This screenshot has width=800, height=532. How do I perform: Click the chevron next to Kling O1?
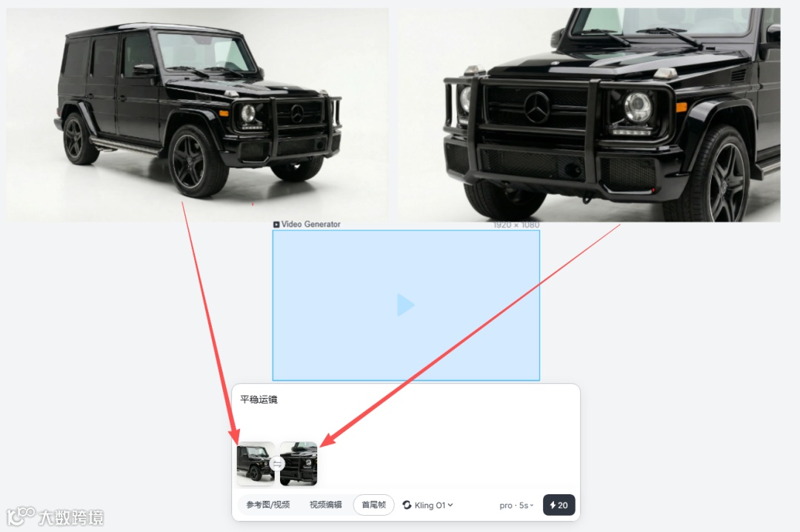(450, 505)
